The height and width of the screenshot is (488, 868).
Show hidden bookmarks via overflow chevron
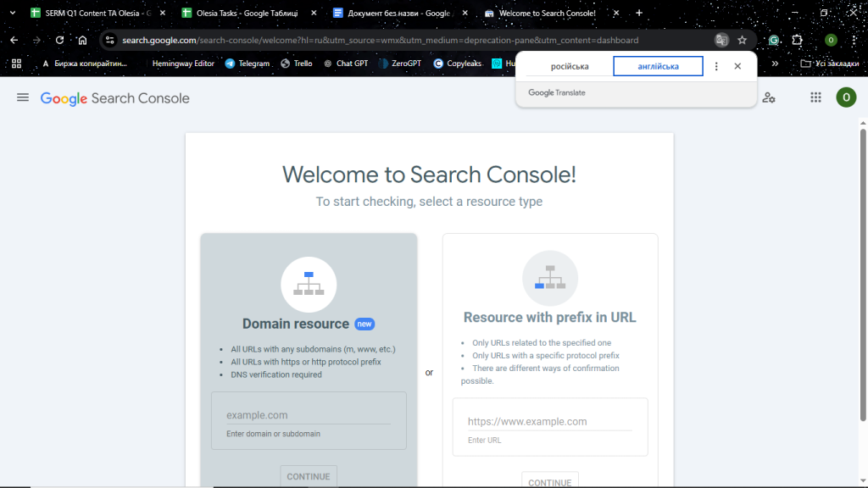click(x=775, y=63)
